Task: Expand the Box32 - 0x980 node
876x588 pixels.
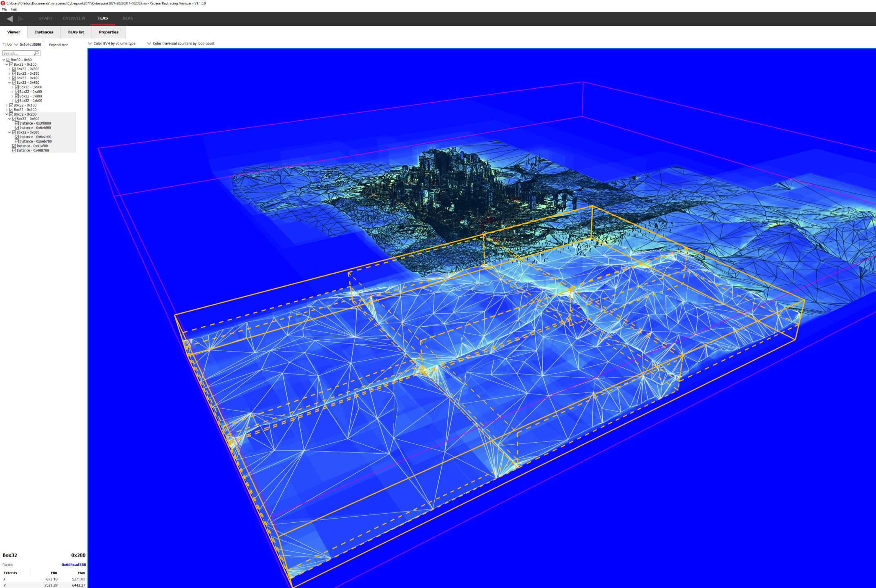Action: point(12,87)
